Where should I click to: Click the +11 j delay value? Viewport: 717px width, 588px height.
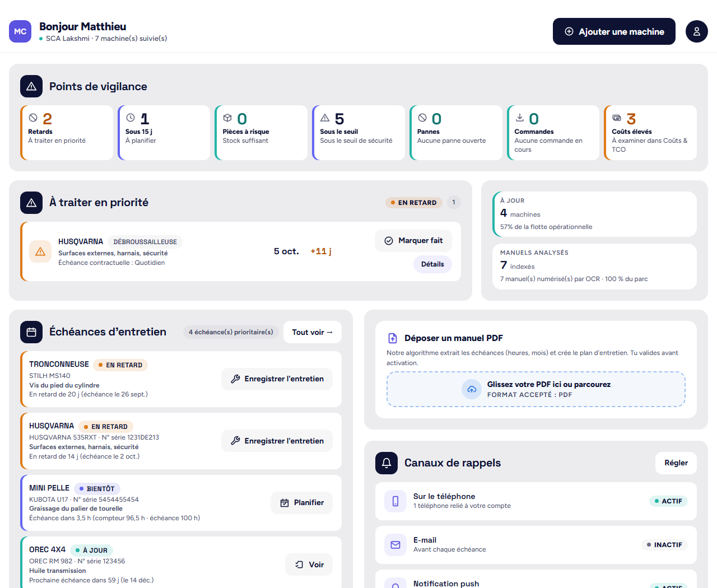point(321,251)
